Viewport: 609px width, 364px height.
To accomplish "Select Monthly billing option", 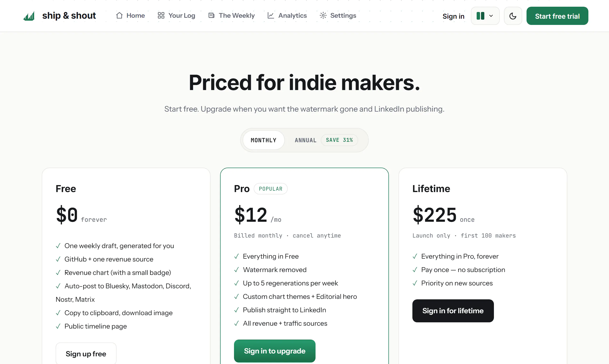I will (264, 140).
